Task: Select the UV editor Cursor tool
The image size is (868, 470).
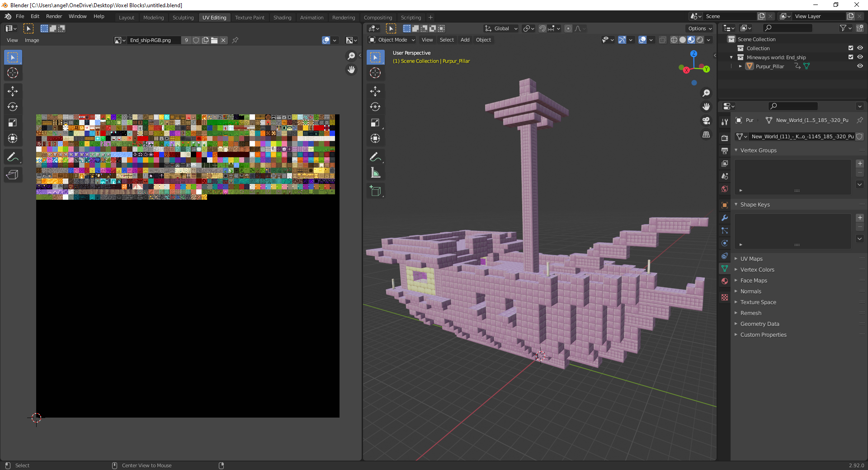Action: (13, 73)
